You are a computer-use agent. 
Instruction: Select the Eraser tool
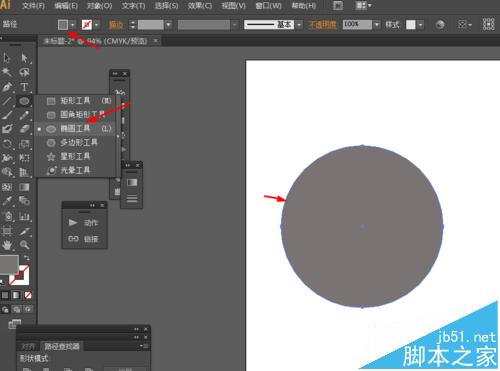(24, 129)
